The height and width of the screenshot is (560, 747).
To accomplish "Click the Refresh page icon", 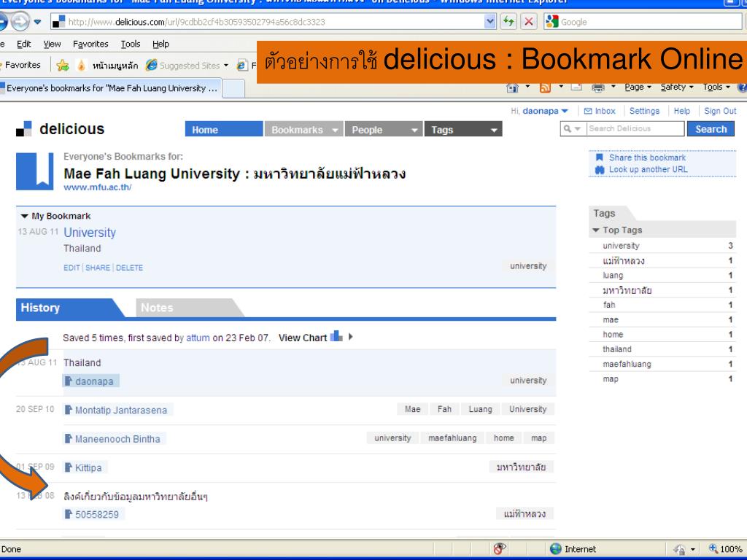I will click(x=508, y=21).
